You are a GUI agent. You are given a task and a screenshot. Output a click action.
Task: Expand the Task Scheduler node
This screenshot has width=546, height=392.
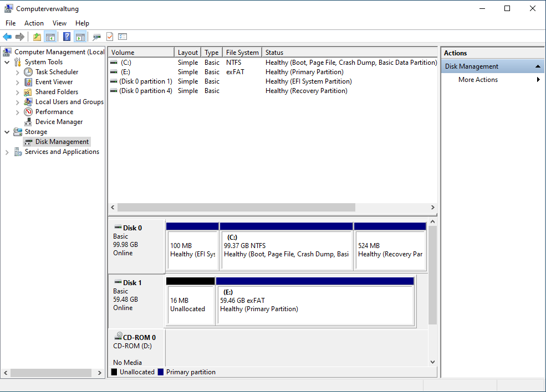[x=18, y=72]
